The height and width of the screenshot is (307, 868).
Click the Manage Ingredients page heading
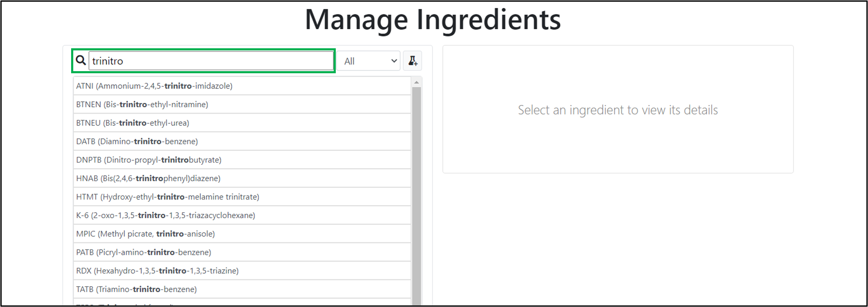[x=433, y=19]
